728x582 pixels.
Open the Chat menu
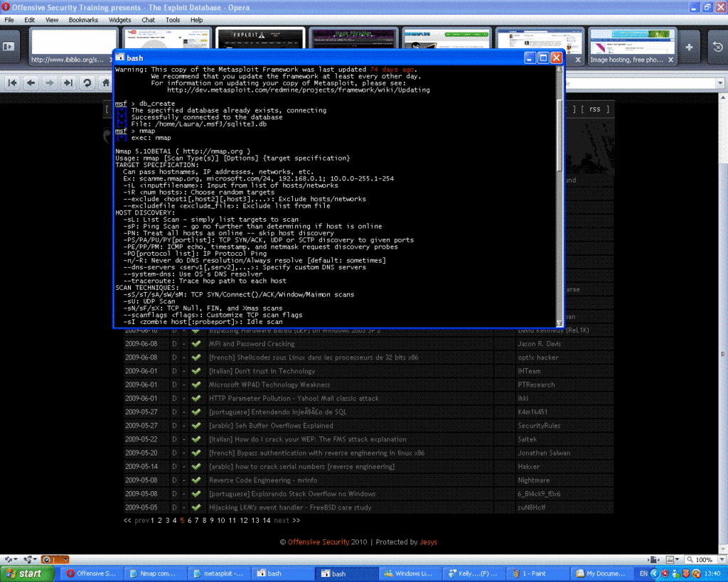tap(148, 20)
